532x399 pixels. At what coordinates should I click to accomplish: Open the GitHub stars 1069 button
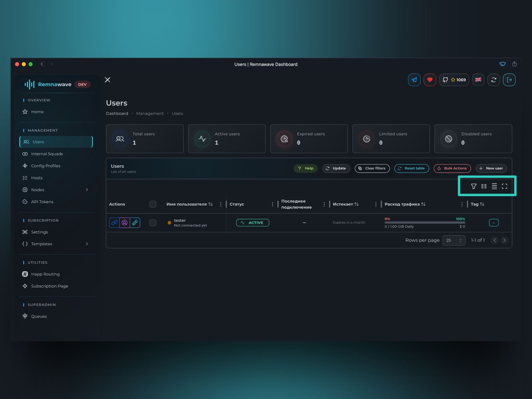tap(454, 80)
